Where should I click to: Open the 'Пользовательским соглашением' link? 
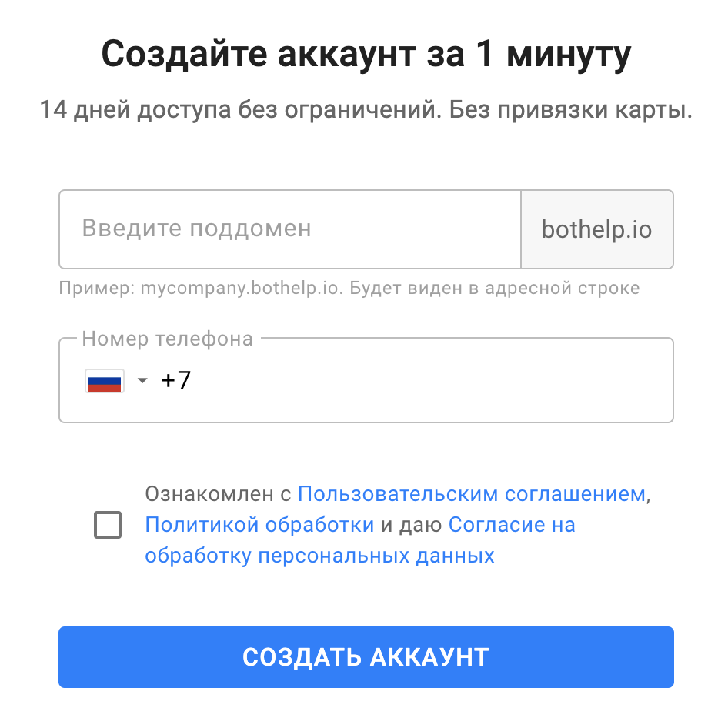[471, 494]
